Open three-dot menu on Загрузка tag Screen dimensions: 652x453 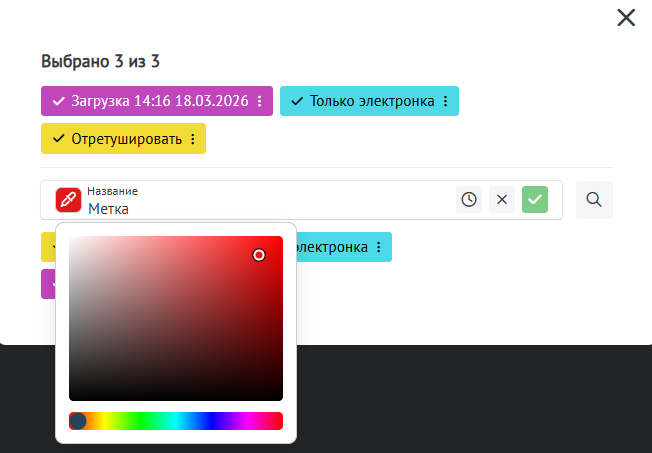click(x=260, y=101)
